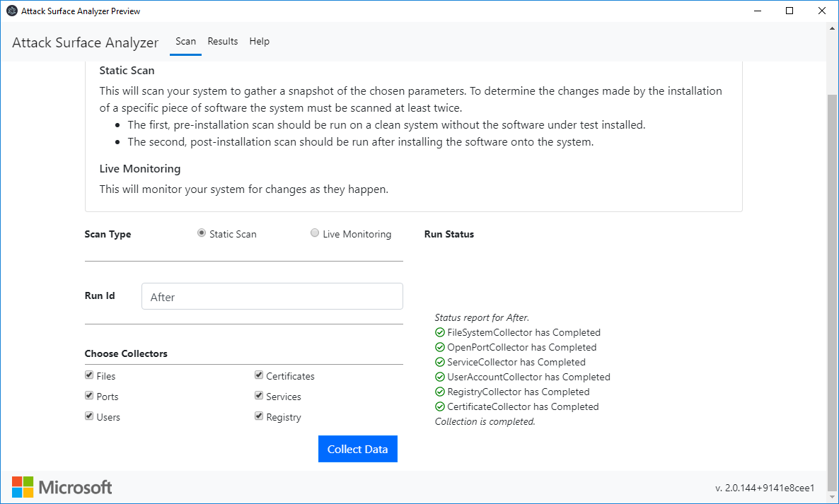Click the green check icon beside FileSystemCollector
Screen dimensions: 839x504
pyautogui.click(x=440, y=332)
